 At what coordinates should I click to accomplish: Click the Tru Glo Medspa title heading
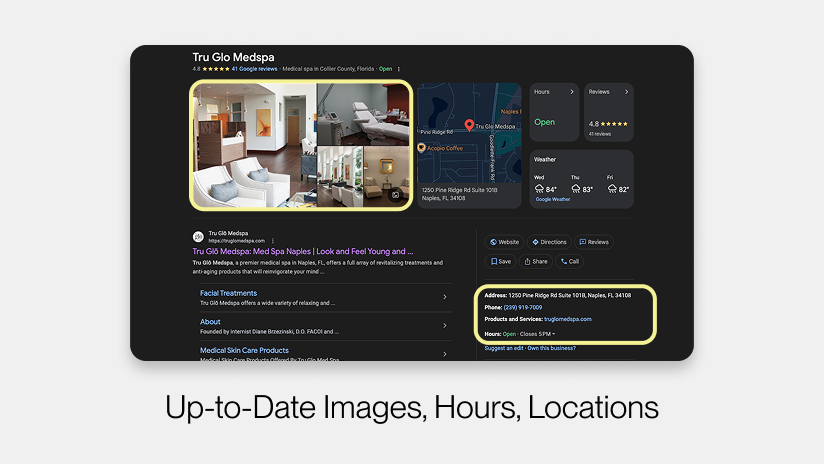[233, 57]
